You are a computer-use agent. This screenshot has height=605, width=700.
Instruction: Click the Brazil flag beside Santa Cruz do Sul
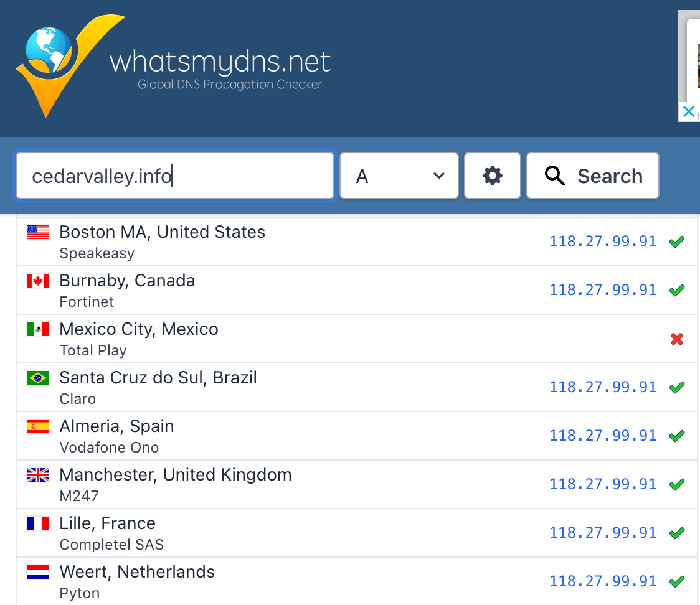pos(37,377)
